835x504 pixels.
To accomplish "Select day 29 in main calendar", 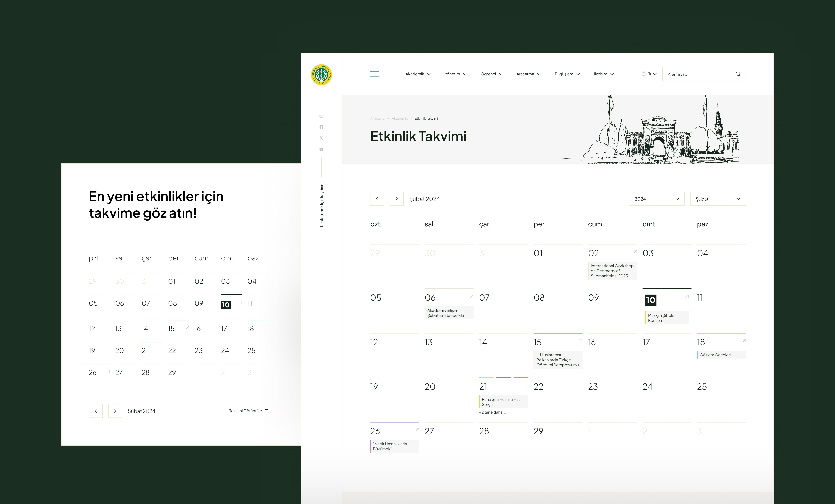I will click(x=538, y=431).
